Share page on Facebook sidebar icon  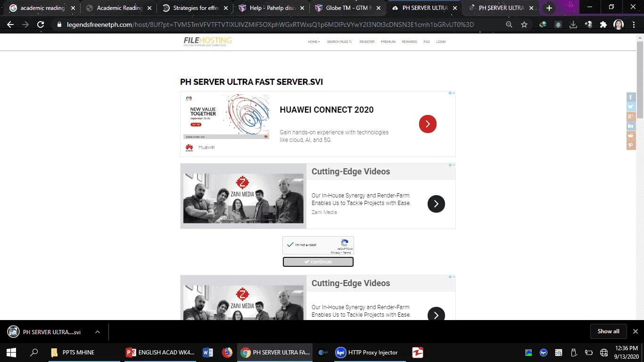point(631,97)
